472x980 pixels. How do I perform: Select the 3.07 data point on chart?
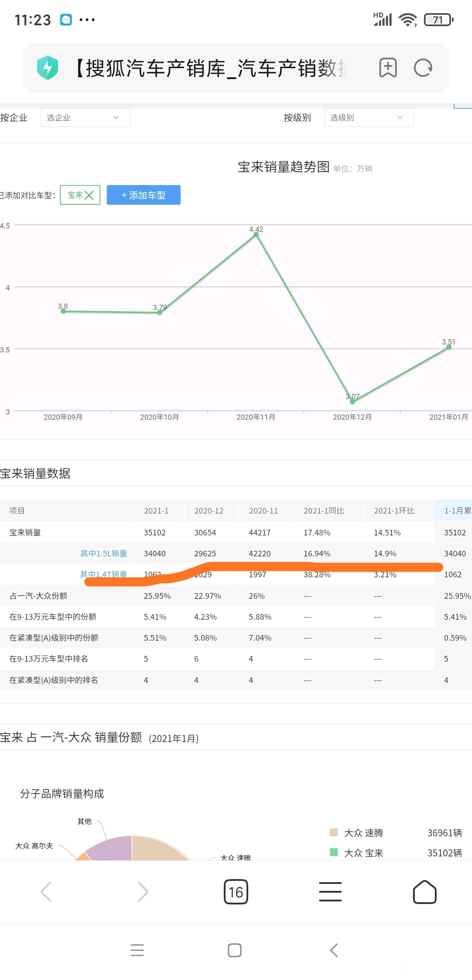(352, 402)
